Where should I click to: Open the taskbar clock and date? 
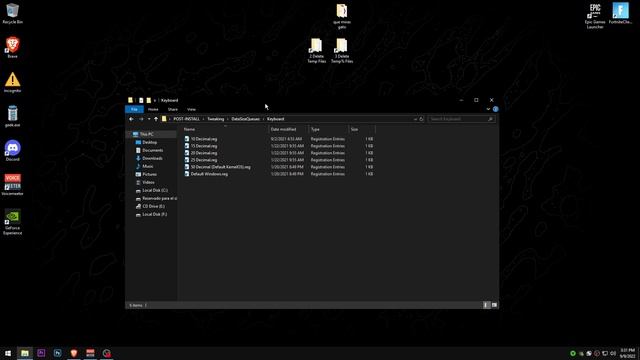(x=627, y=353)
